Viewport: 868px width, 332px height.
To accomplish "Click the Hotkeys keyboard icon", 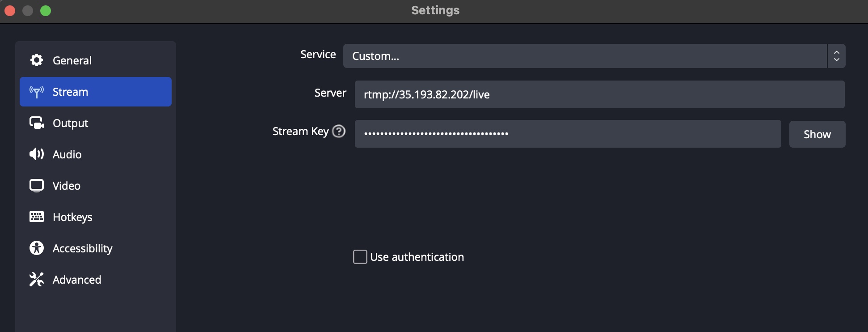I will (37, 217).
